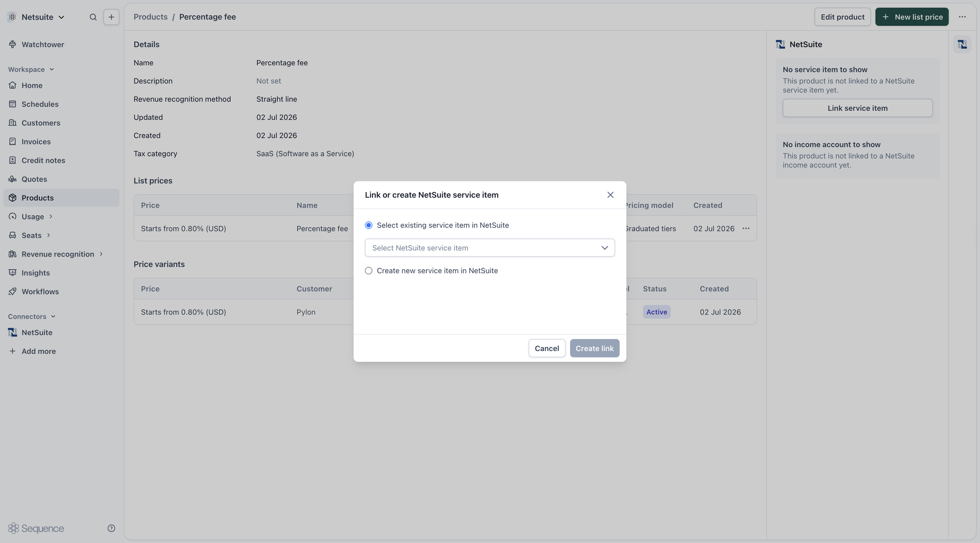Click Edit product button
Image resolution: width=980 pixels, height=543 pixels.
pos(842,17)
